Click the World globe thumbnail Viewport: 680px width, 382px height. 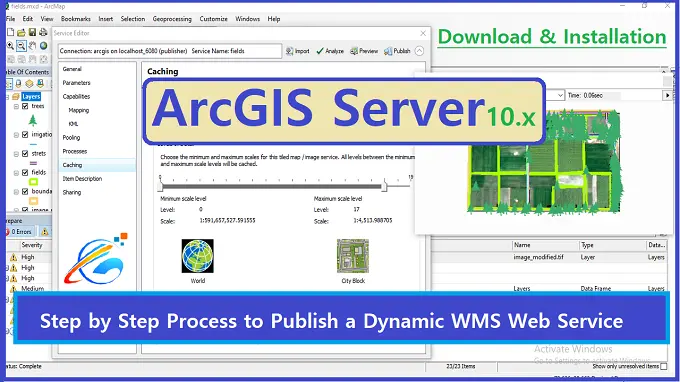pyautogui.click(x=197, y=256)
